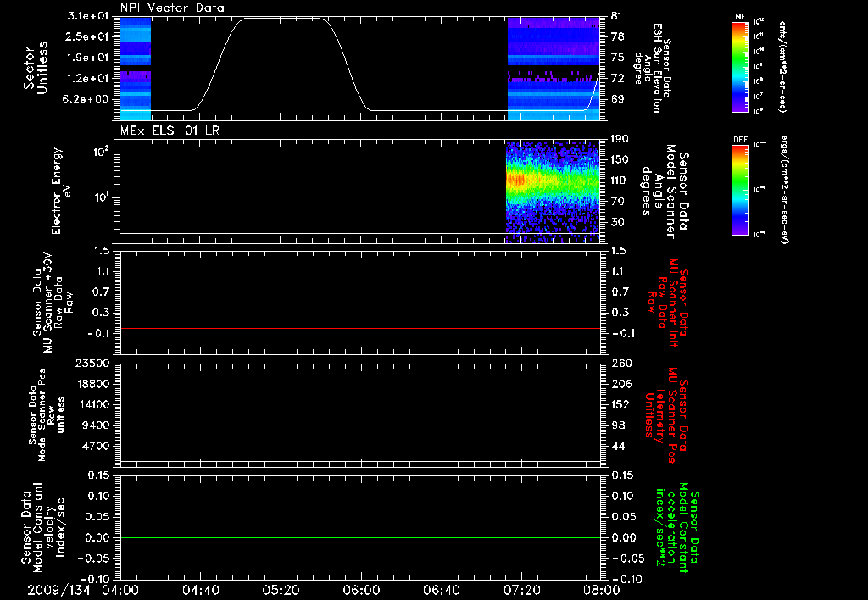This screenshot has width=868, height=600.
Task: Click the 260 telemetry tick value
Action: pyautogui.click(x=621, y=363)
